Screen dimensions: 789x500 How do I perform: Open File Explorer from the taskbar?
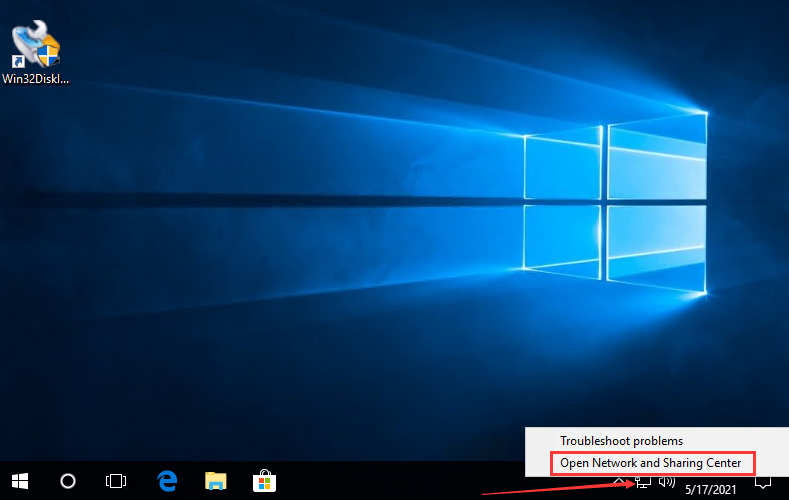[x=215, y=481]
